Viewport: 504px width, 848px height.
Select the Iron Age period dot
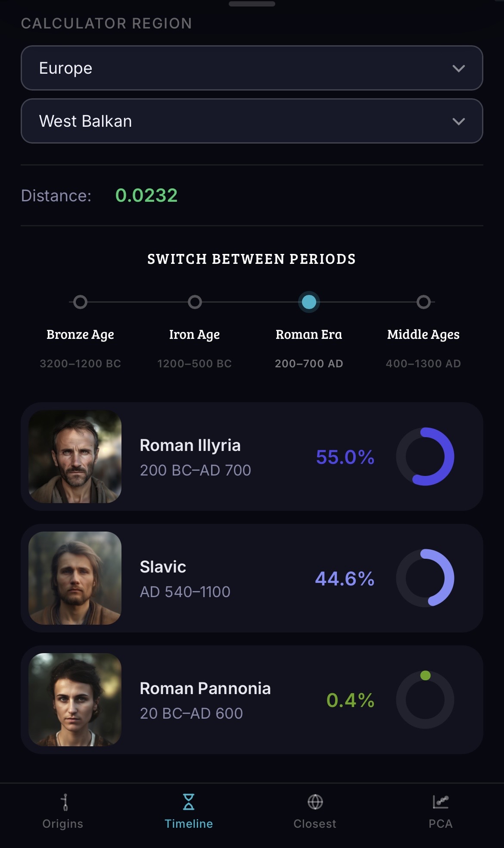click(x=195, y=302)
